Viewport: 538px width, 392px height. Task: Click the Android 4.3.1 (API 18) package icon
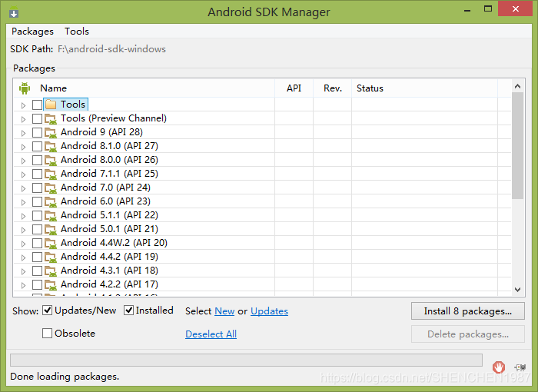51,271
